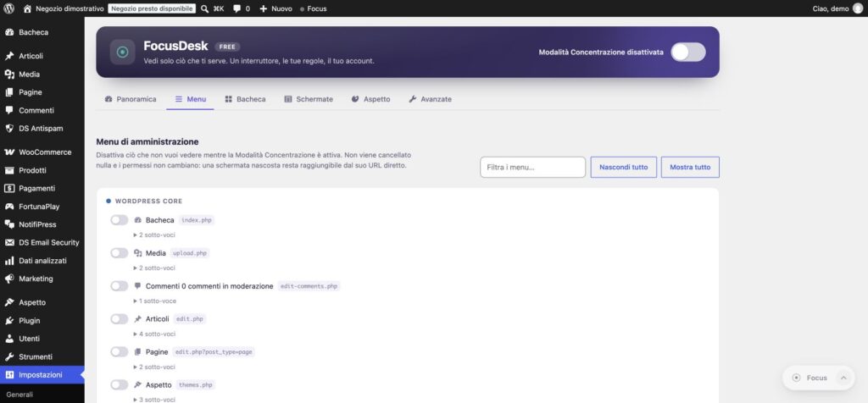The width and height of the screenshot is (868, 403).
Task: Click the Filtra i menu field
Action: pyautogui.click(x=532, y=167)
